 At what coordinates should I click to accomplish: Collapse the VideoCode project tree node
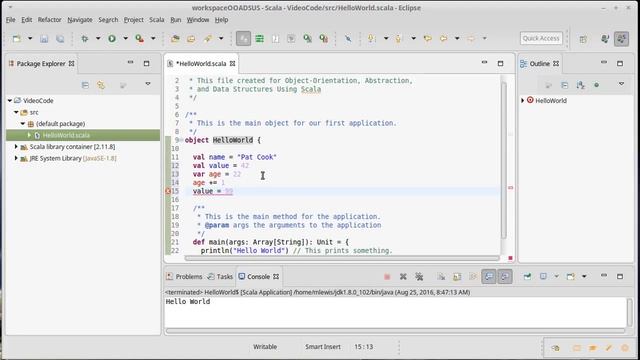pos(10,100)
